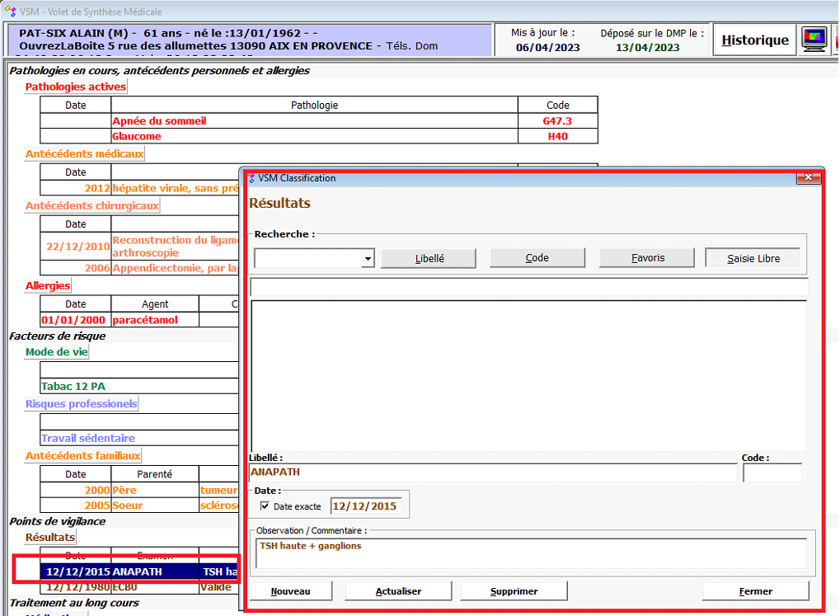Click the VSM Classification dialog title icon
840x616 pixels.
pos(251,178)
